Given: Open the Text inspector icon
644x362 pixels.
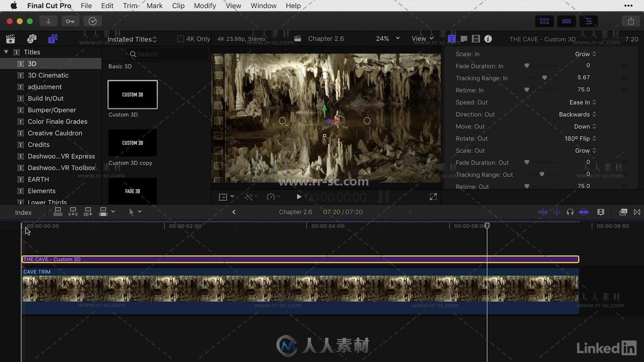Looking at the screenshot, I should (464, 39).
